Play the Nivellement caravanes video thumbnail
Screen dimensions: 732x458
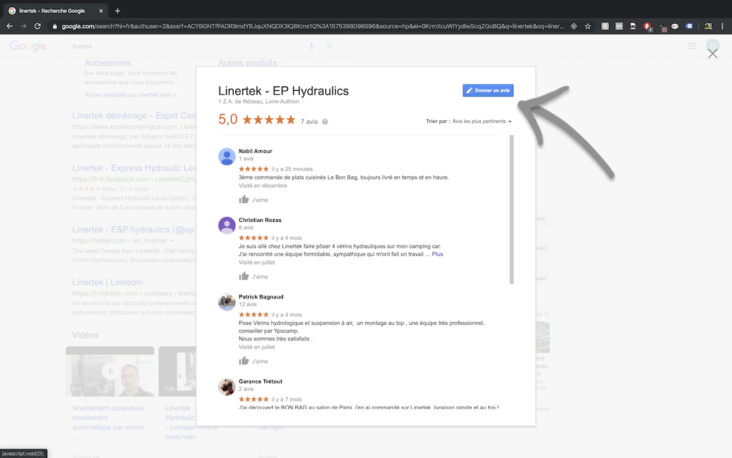pyautogui.click(x=110, y=371)
